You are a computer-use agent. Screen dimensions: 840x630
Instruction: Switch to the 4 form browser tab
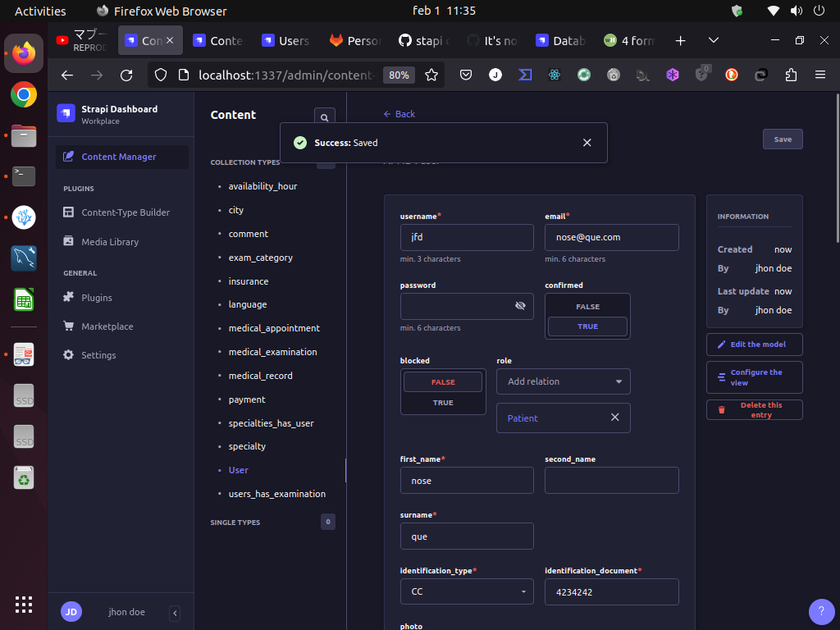coord(630,41)
